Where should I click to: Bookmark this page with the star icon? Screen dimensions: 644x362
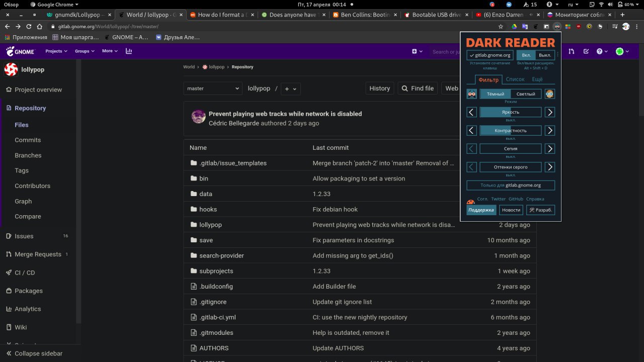(501, 26)
